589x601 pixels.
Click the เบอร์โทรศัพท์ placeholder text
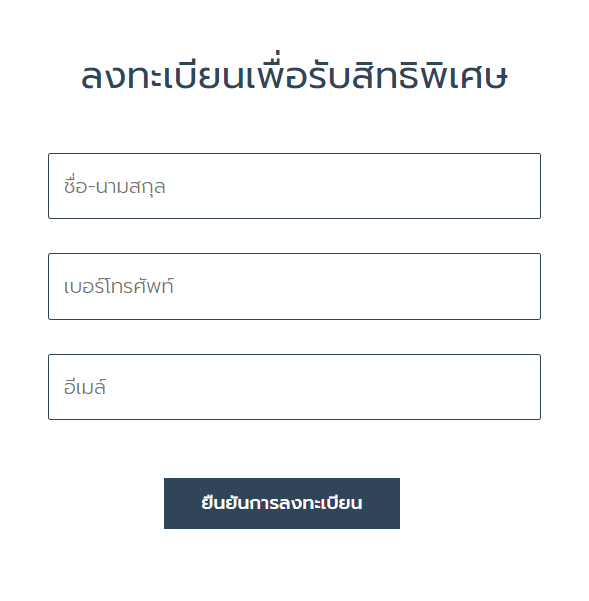point(119,286)
